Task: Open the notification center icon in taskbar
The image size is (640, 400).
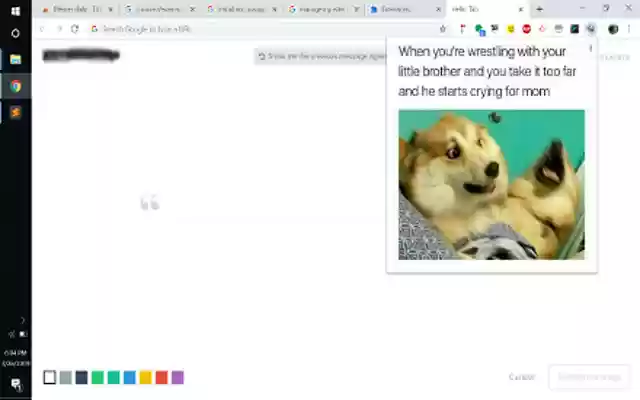Action: click(x=16, y=384)
